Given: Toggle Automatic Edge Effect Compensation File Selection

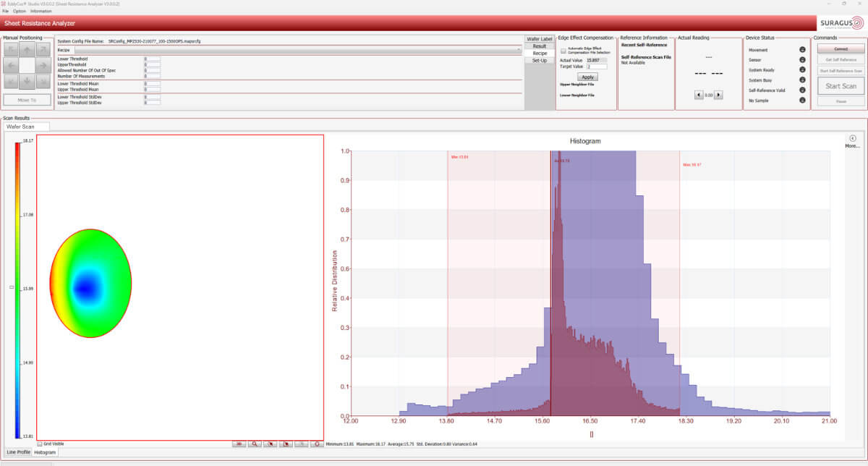Looking at the screenshot, I should [563, 51].
